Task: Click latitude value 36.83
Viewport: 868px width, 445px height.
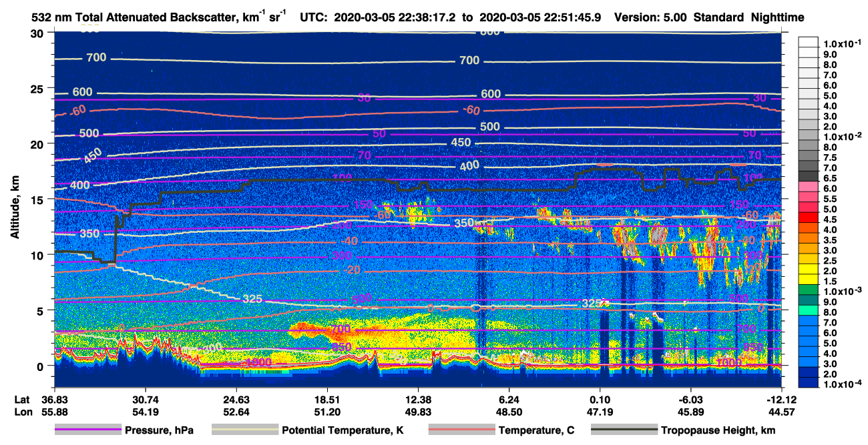Action: point(55,400)
